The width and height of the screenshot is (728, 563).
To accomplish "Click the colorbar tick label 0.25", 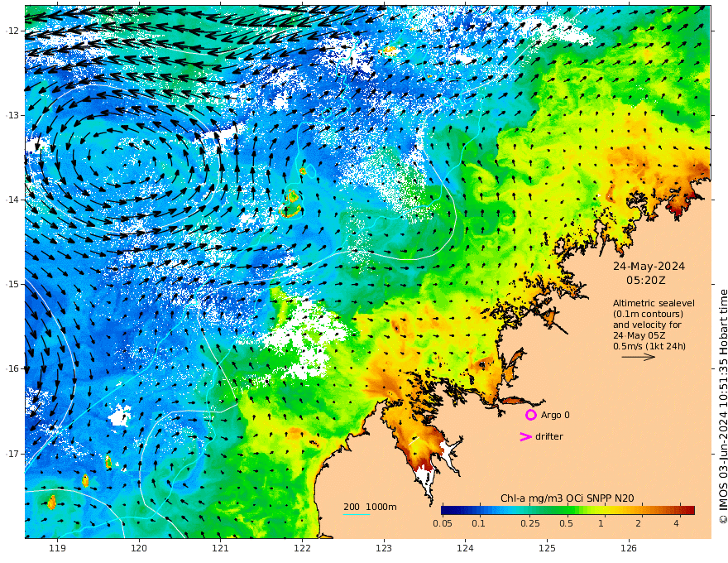I will pyautogui.click(x=530, y=523).
